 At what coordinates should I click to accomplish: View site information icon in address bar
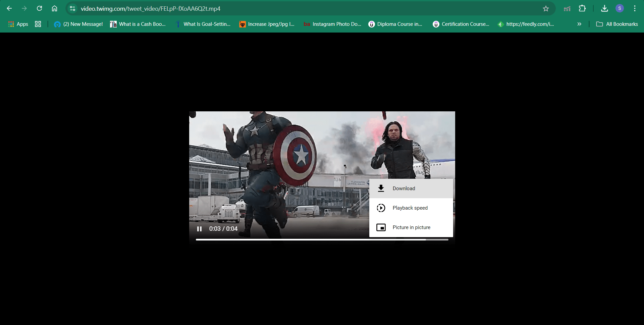point(72,8)
